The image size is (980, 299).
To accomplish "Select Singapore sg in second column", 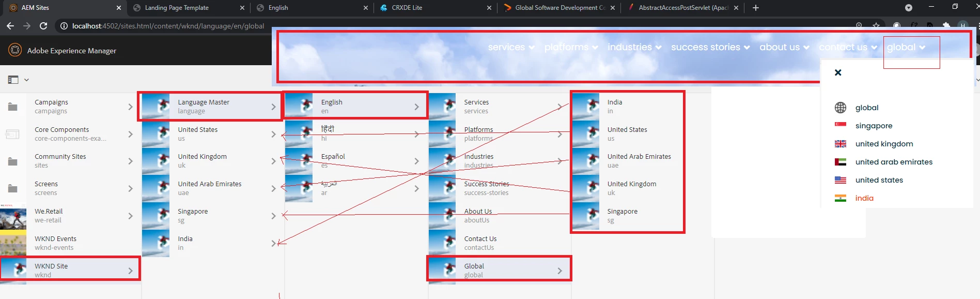I will pyautogui.click(x=213, y=216).
